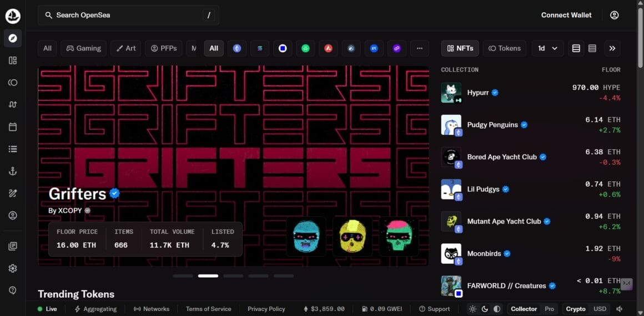Open the Terms of Service link

point(208,309)
